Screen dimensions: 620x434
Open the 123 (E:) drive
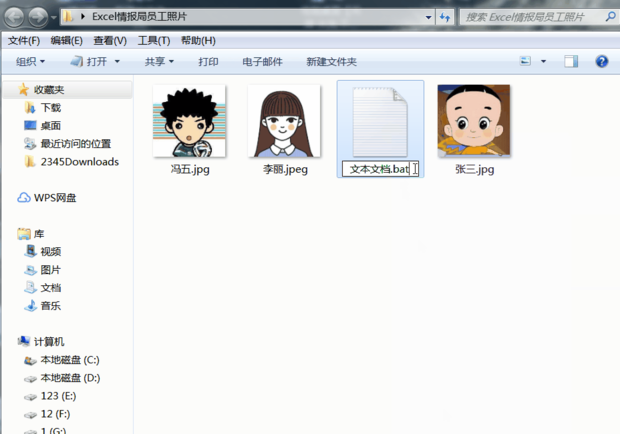click(x=59, y=396)
